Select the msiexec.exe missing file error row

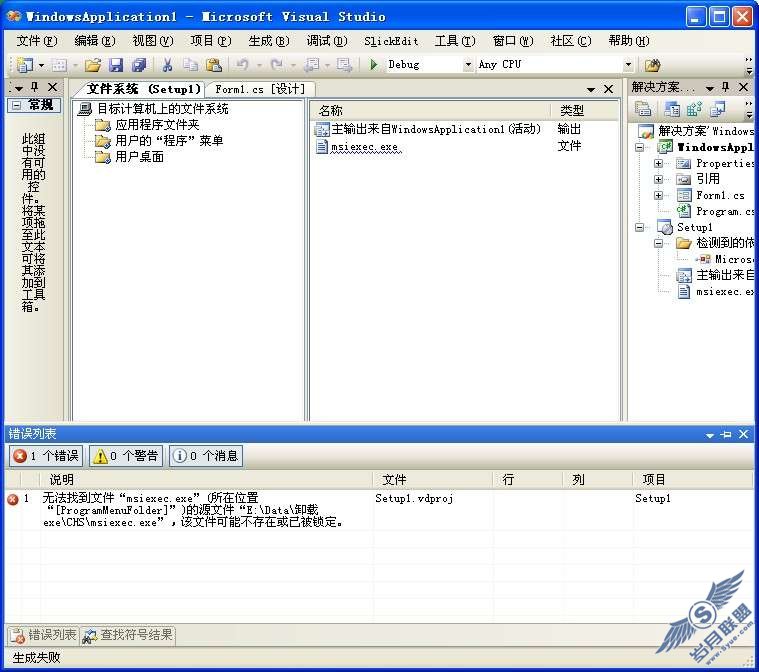(379, 510)
